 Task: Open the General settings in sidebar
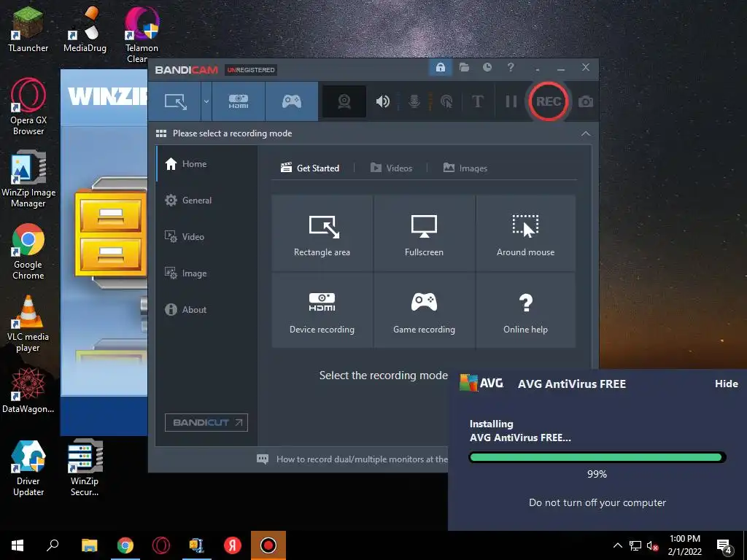pyautogui.click(x=206, y=201)
